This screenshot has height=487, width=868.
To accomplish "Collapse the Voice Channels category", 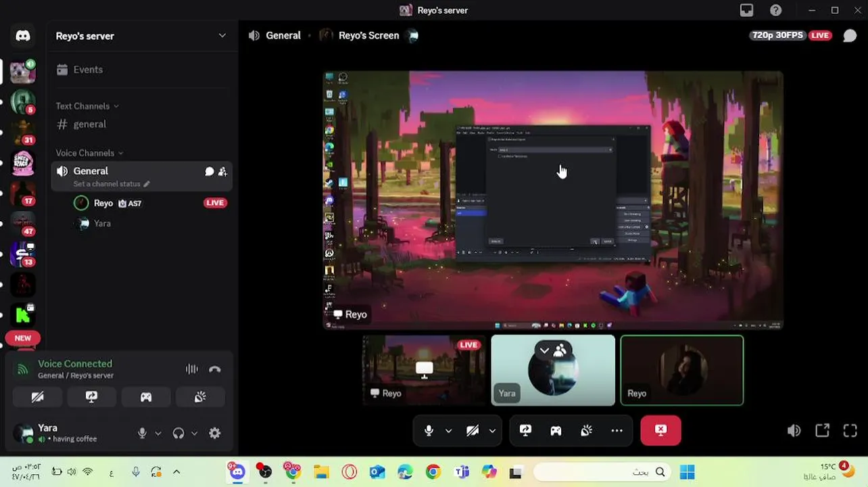I will pyautogui.click(x=89, y=153).
